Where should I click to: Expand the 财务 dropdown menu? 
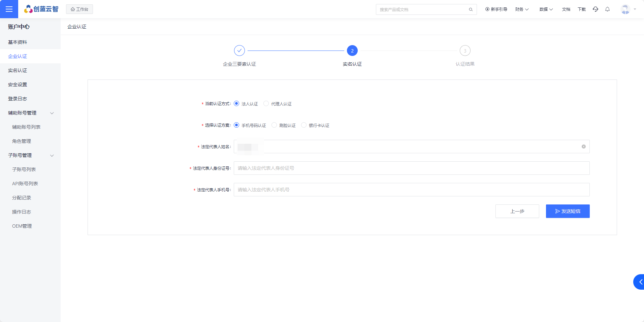coord(522,9)
